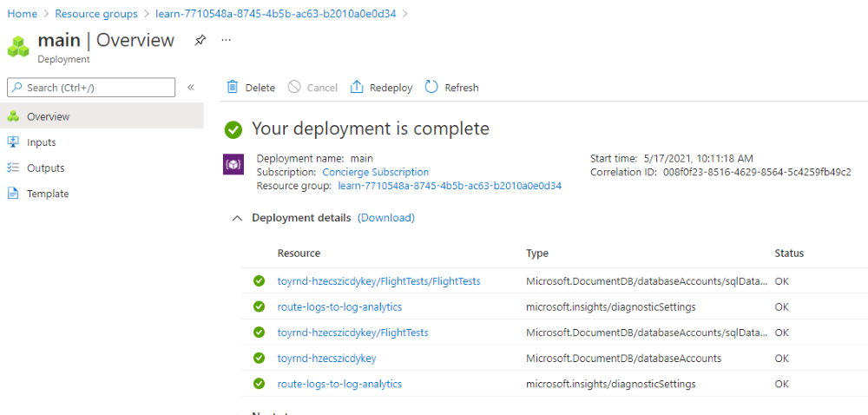The width and height of the screenshot is (868, 415).
Task: Click the green deployment cubes icon beside the main title
Action: click(18, 47)
